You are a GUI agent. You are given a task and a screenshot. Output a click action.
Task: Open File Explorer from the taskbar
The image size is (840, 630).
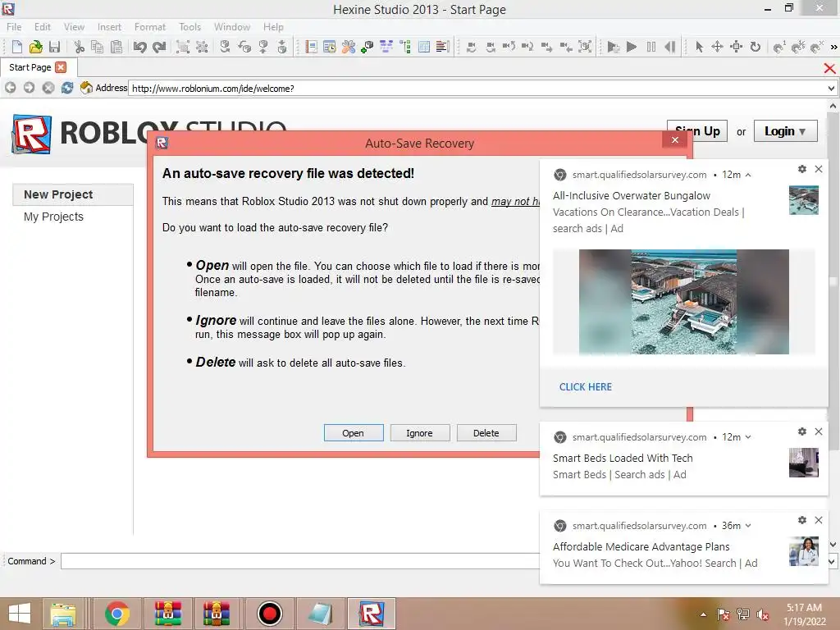63,614
